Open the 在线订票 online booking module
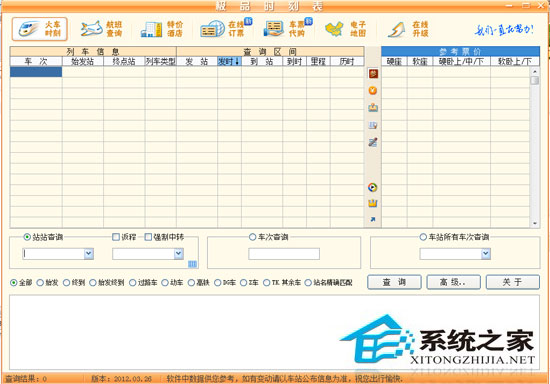The image size is (550, 384). point(226,28)
